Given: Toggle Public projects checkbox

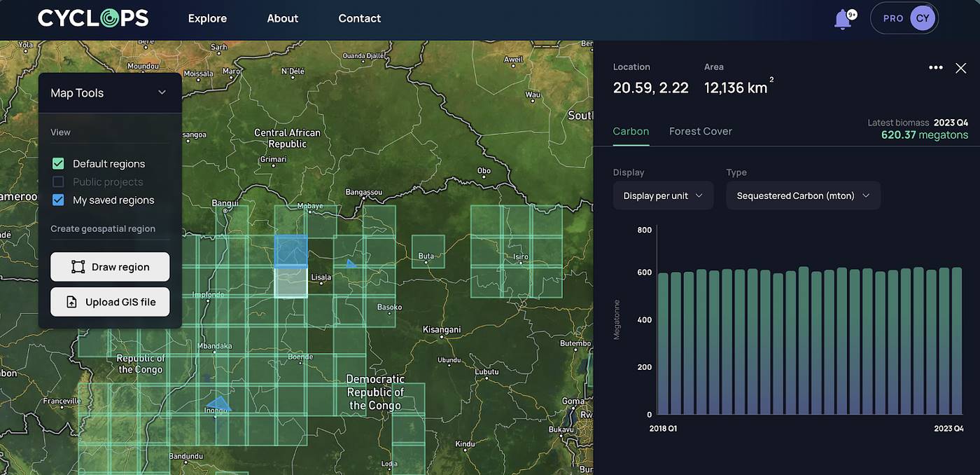Looking at the screenshot, I should [58, 182].
